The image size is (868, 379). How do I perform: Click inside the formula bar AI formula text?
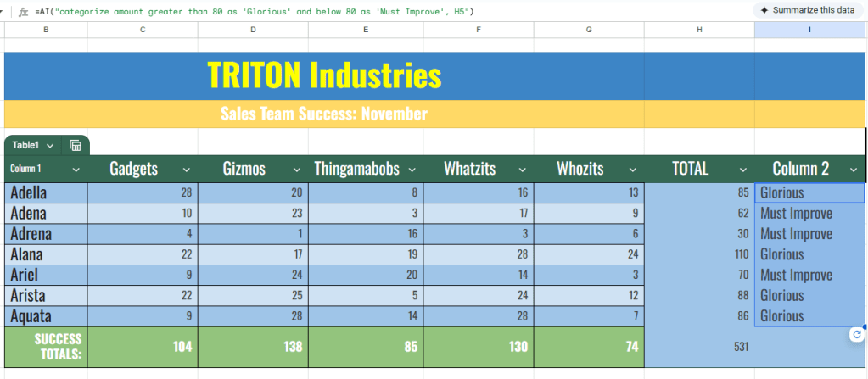[255, 11]
